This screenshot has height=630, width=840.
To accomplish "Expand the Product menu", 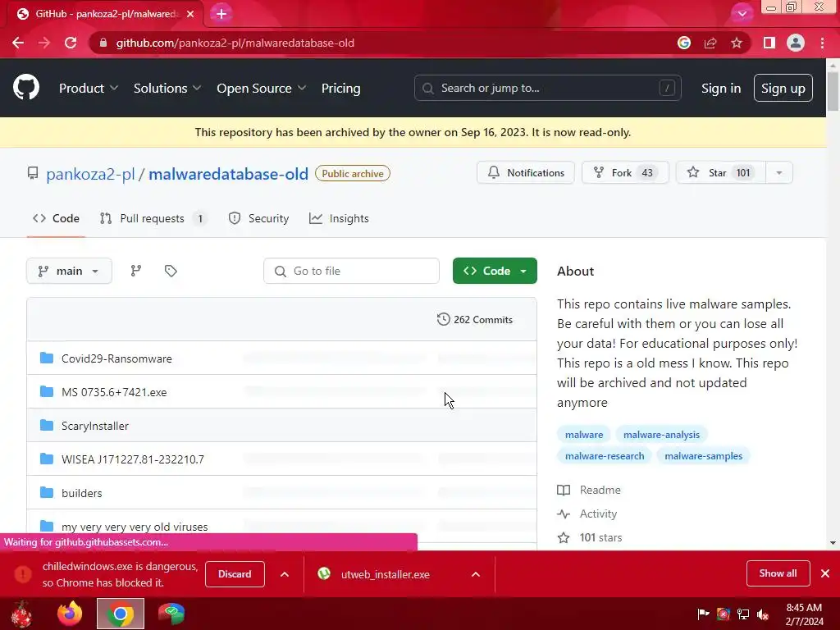I will click(88, 88).
